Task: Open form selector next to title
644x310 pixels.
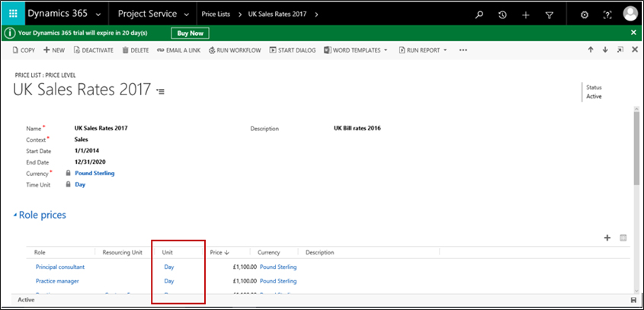Action: [x=161, y=91]
